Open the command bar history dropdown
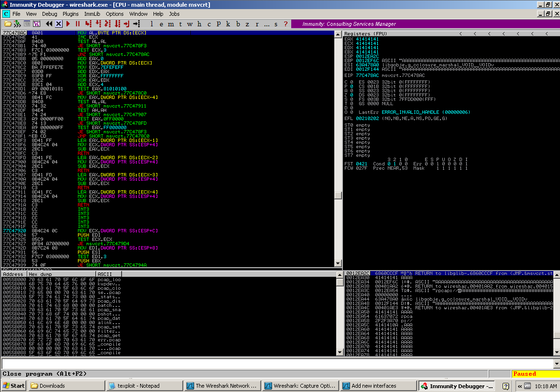 point(557,364)
